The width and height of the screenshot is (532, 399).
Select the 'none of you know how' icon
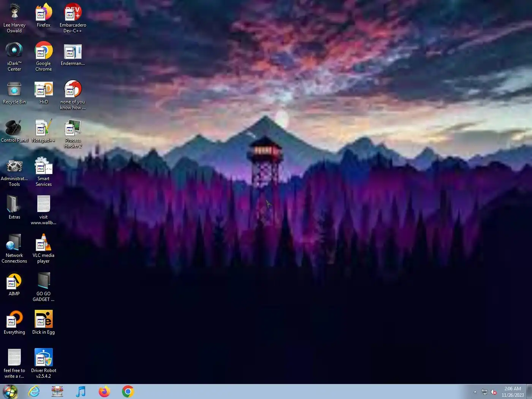73,95
